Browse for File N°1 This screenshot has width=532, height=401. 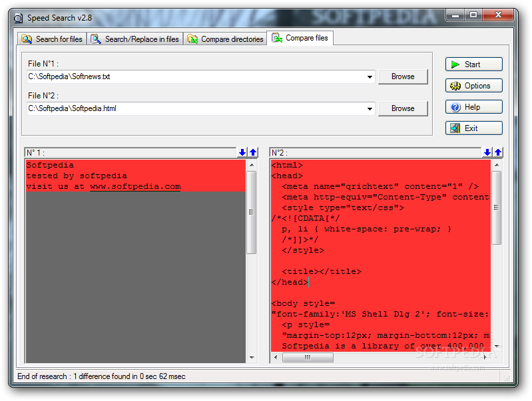pos(403,76)
